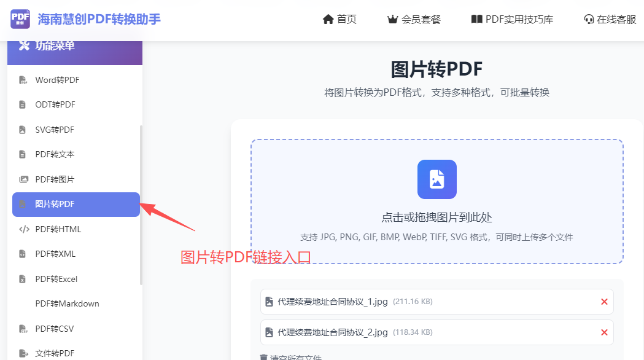Select ODT转PDF in the sidebar
The image size is (644, 360).
click(76, 105)
